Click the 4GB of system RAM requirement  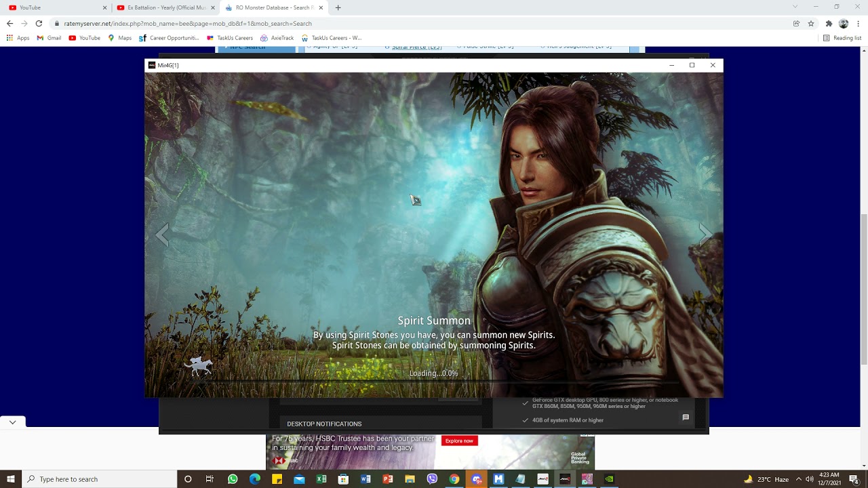tap(568, 420)
